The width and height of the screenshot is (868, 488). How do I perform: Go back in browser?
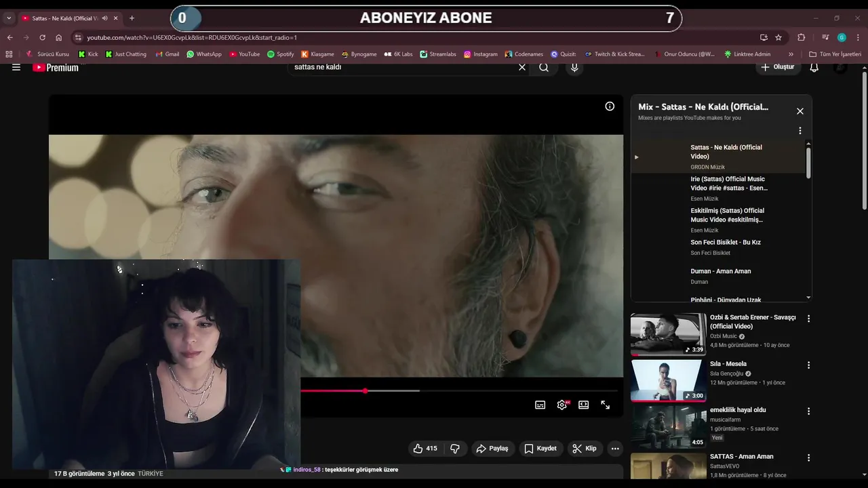(9, 37)
